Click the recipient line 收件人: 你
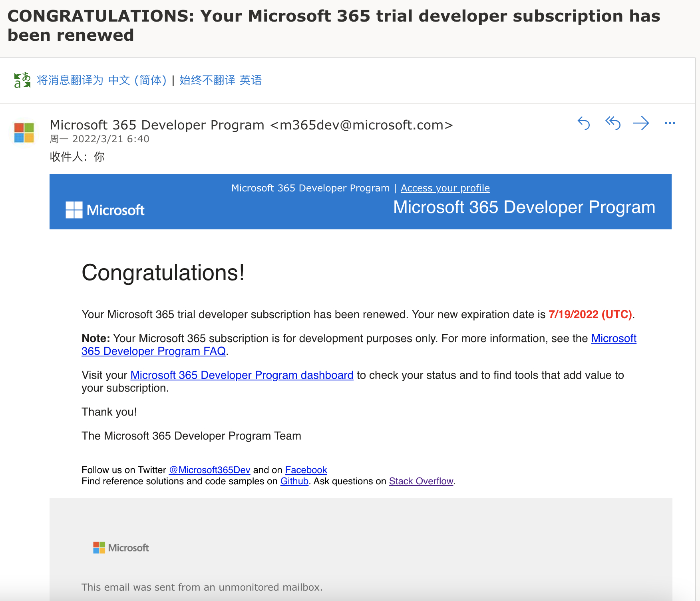This screenshot has width=700, height=601. 77,157
